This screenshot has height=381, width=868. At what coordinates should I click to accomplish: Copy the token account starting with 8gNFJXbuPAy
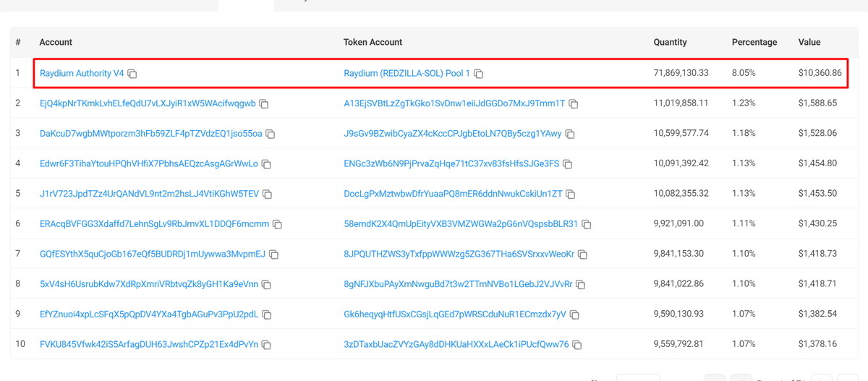pos(581,285)
